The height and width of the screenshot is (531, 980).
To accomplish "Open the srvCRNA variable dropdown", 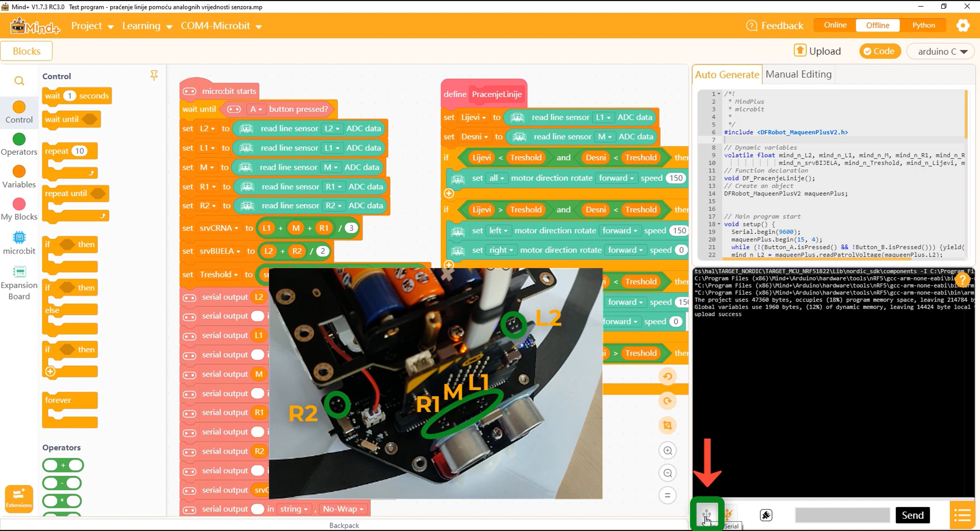I will point(218,228).
